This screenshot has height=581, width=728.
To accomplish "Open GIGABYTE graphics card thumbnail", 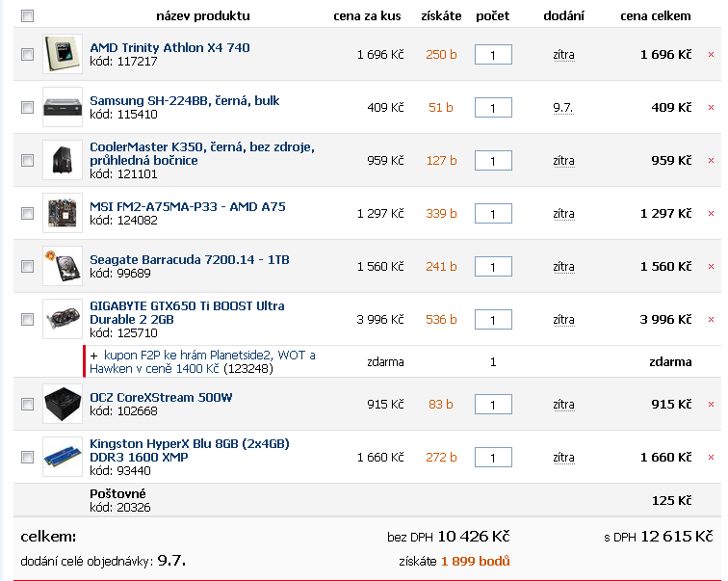I will click(63, 319).
